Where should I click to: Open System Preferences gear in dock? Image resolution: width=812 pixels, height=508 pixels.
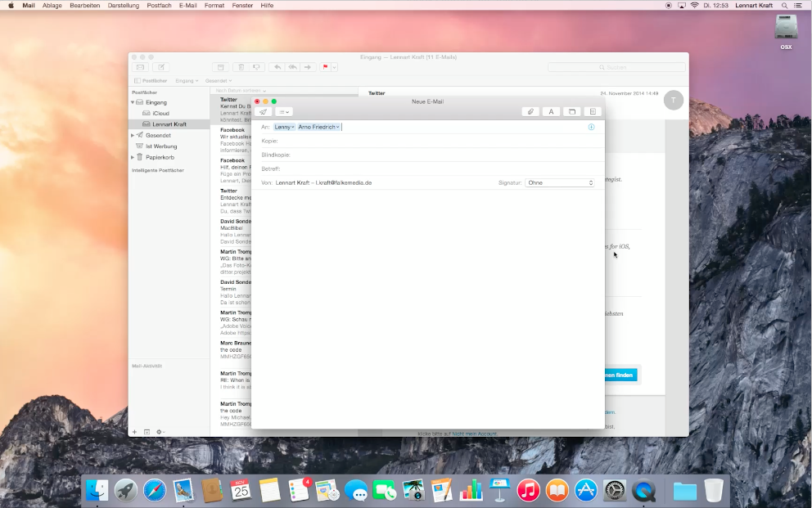(x=615, y=490)
